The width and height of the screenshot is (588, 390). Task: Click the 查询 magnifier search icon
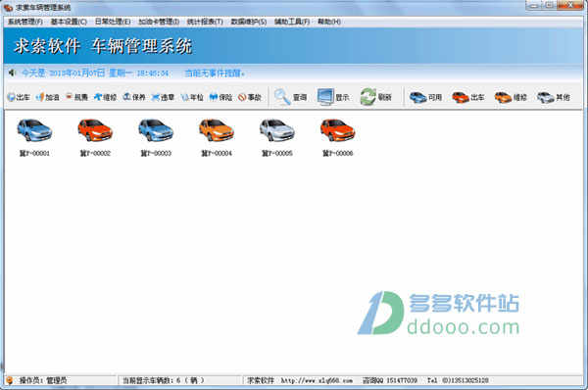(x=291, y=97)
